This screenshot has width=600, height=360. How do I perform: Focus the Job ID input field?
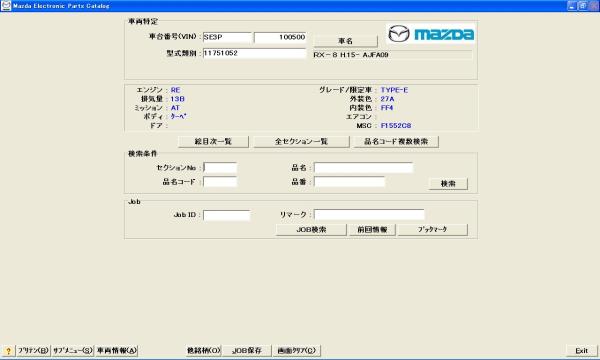(x=227, y=215)
